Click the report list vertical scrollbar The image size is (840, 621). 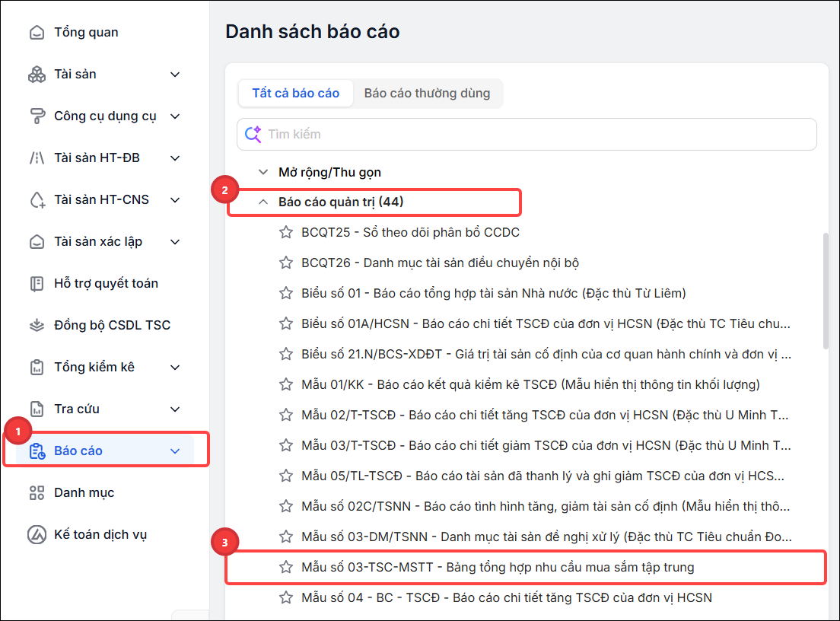pyautogui.click(x=826, y=291)
